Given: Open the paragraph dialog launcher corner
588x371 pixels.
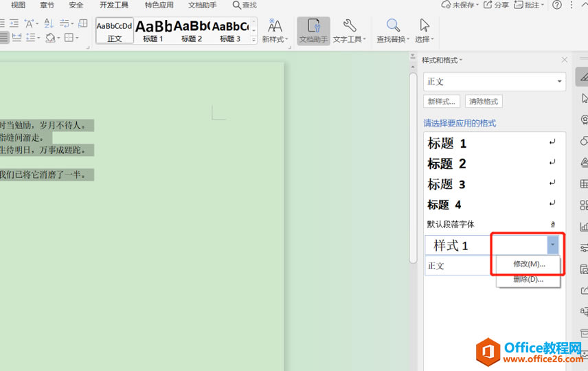Looking at the screenshot, I should click(88, 47).
